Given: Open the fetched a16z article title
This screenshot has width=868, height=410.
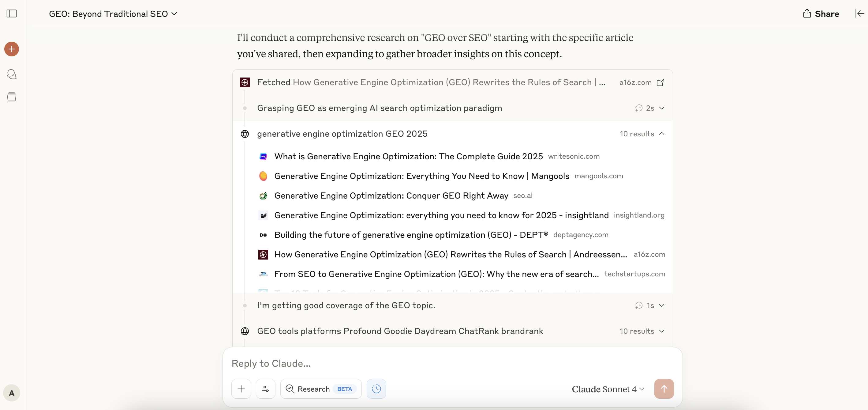Looking at the screenshot, I should (449, 82).
